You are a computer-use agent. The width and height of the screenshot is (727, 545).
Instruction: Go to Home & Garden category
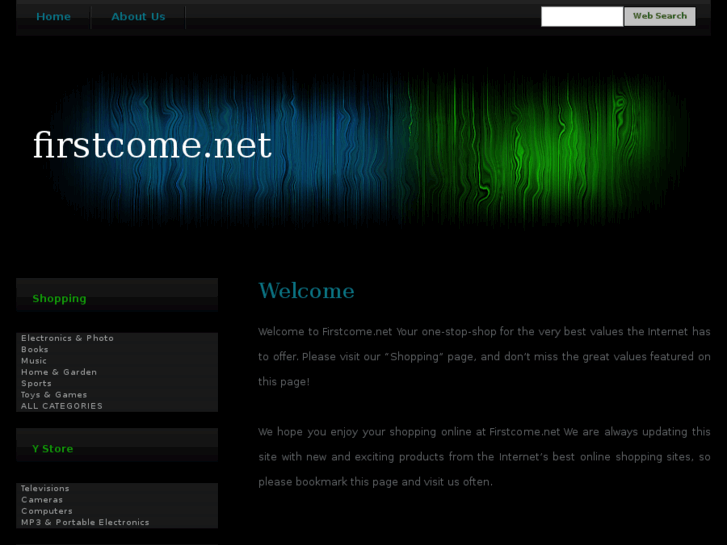click(x=59, y=372)
